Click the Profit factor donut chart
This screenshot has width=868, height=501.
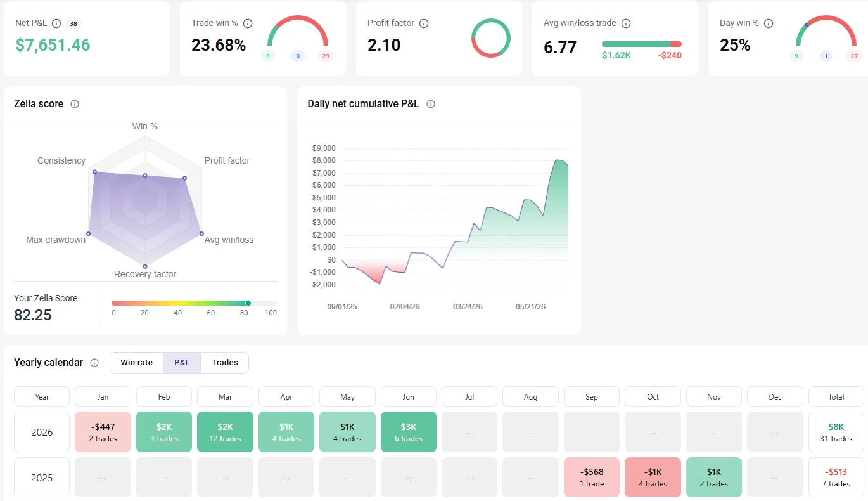click(x=491, y=38)
